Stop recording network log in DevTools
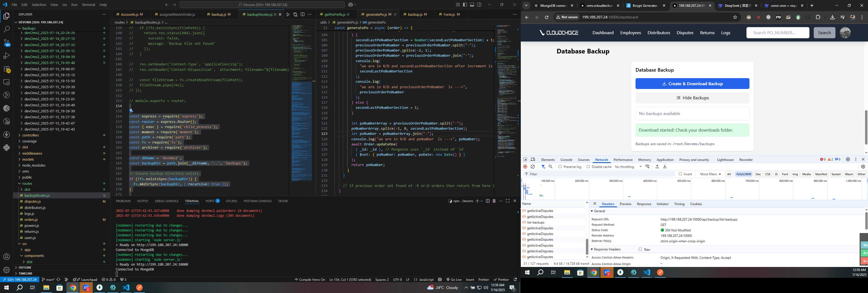 [525, 167]
